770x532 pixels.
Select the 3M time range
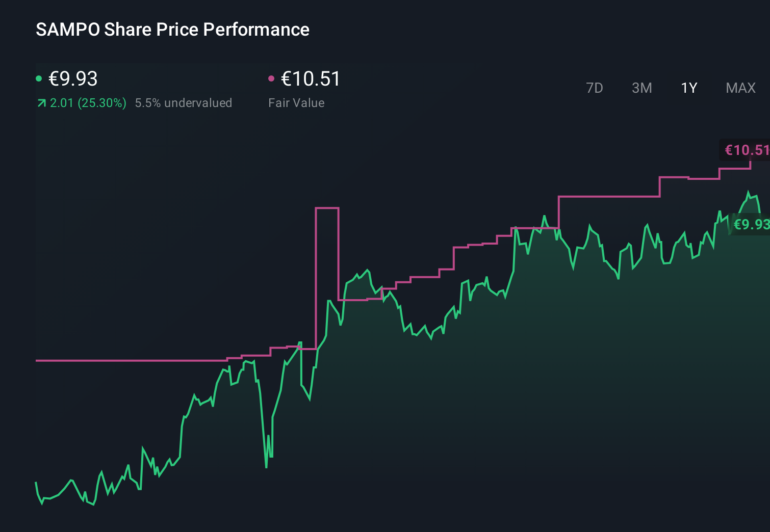641,88
